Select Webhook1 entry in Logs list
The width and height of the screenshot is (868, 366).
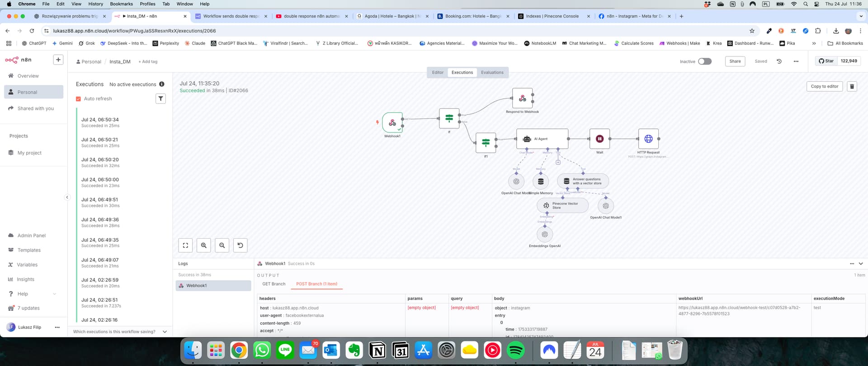(213, 286)
